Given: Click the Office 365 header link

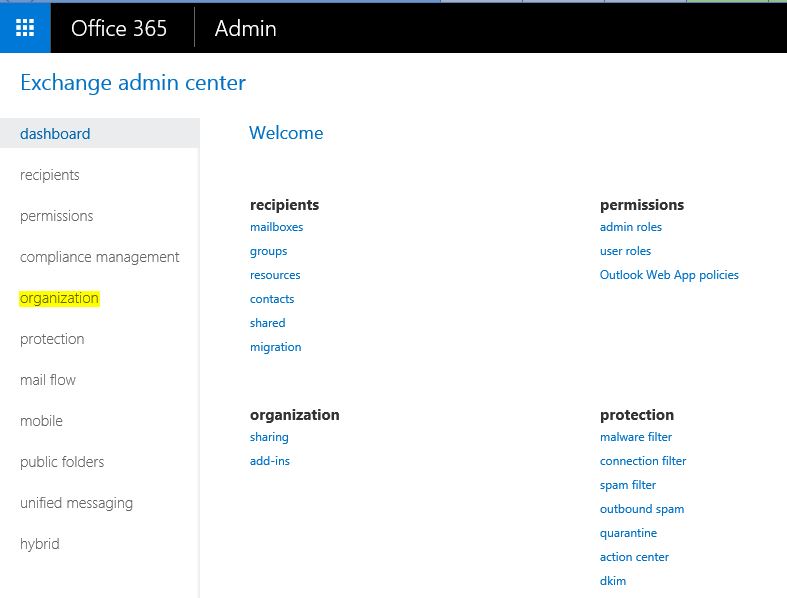Looking at the screenshot, I should pos(119,29).
